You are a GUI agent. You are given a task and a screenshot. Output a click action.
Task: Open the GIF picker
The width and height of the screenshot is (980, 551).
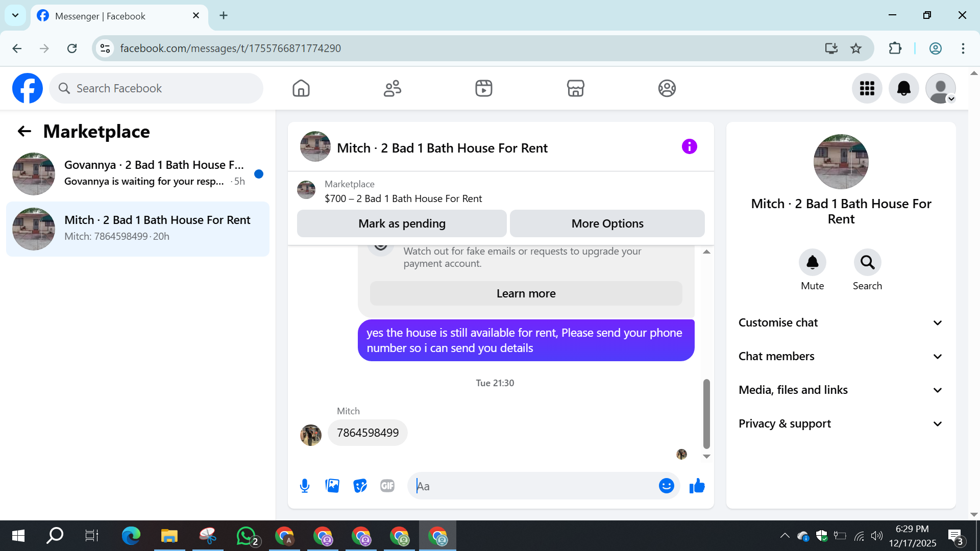pos(387,486)
